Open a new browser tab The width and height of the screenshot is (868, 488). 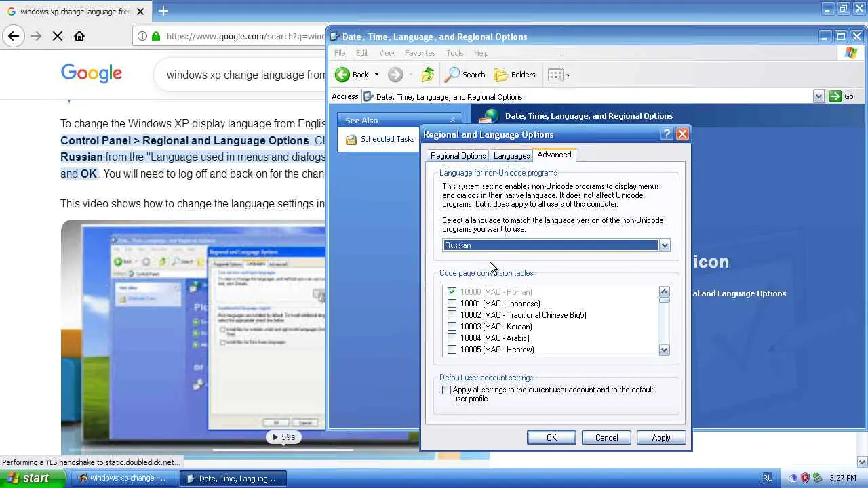(163, 11)
